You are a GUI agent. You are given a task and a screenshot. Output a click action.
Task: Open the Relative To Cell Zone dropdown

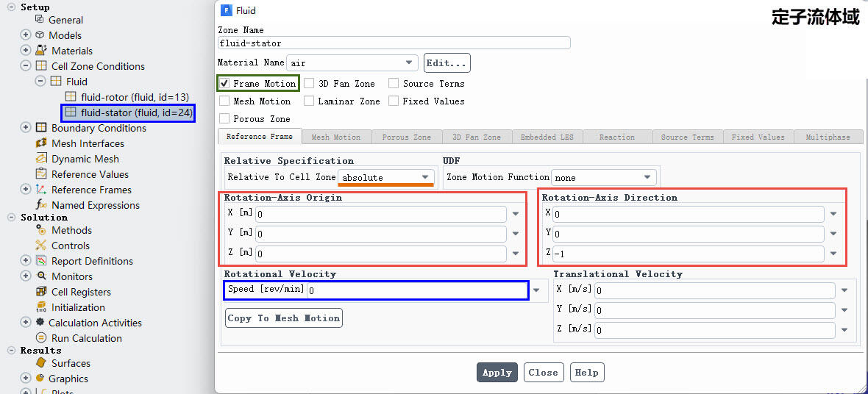coord(425,177)
